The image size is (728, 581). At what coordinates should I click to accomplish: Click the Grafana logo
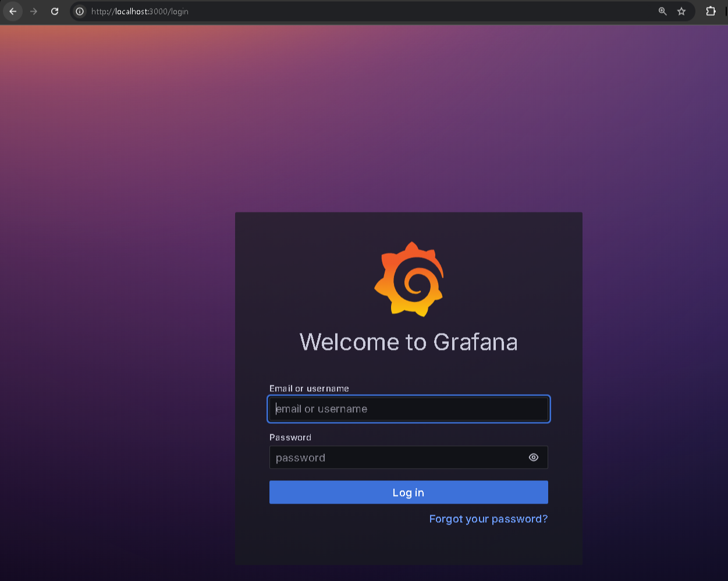[409, 279]
